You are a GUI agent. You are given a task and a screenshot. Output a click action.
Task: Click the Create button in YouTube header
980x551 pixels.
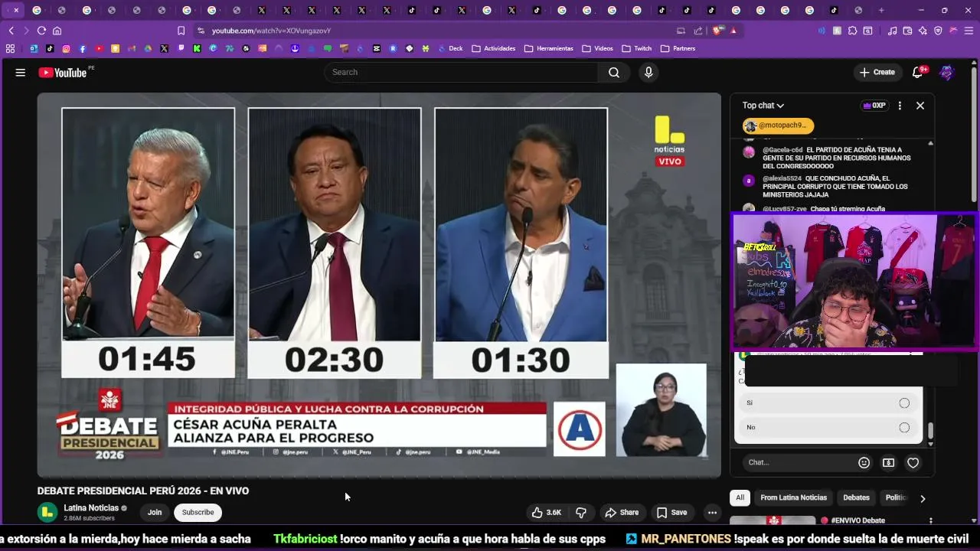(x=877, y=72)
